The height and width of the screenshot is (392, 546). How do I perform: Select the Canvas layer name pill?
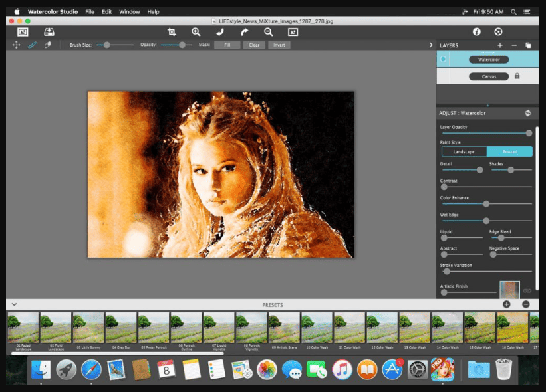(x=489, y=76)
